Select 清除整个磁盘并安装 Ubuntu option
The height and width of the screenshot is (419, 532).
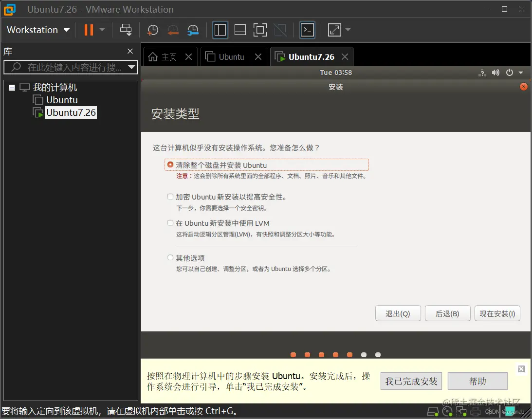(x=170, y=164)
